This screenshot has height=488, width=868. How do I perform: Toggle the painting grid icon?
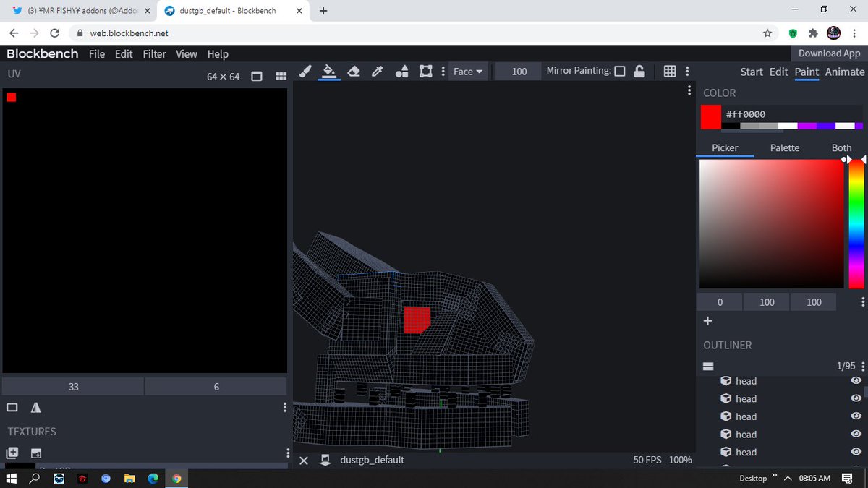pos(671,71)
